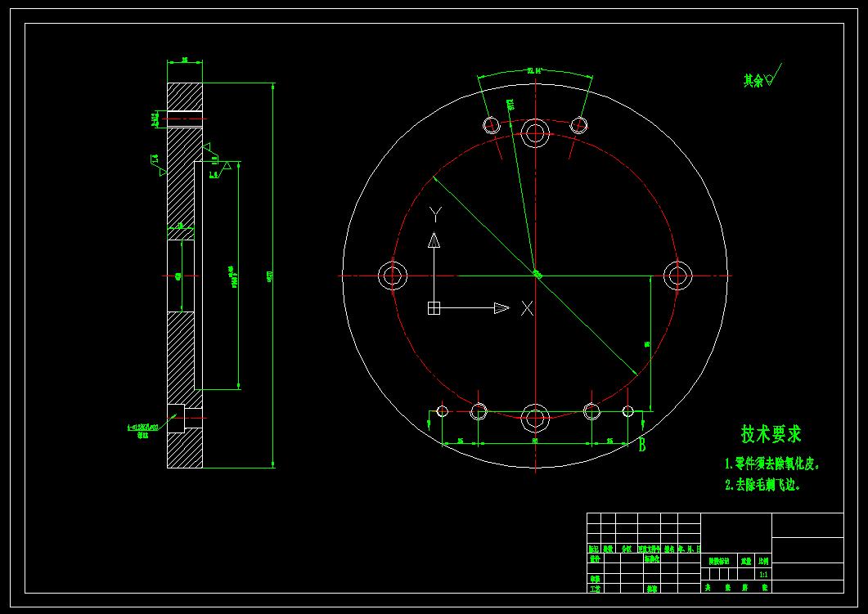Select the section letter B

tap(641, 444)
